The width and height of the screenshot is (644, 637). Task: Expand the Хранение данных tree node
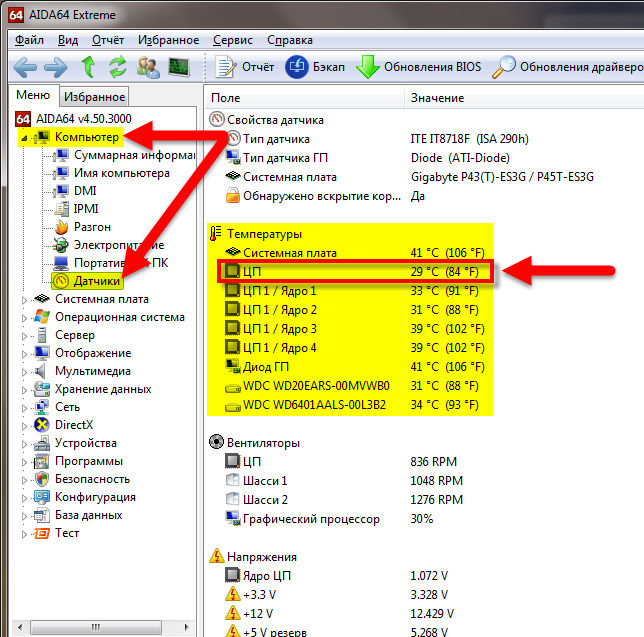tap(24, 390)
